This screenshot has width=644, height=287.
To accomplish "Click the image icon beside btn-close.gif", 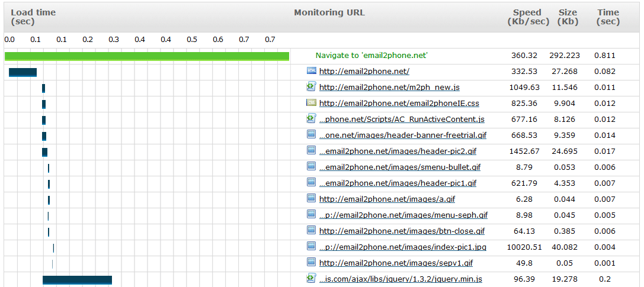I will (311, 230).
